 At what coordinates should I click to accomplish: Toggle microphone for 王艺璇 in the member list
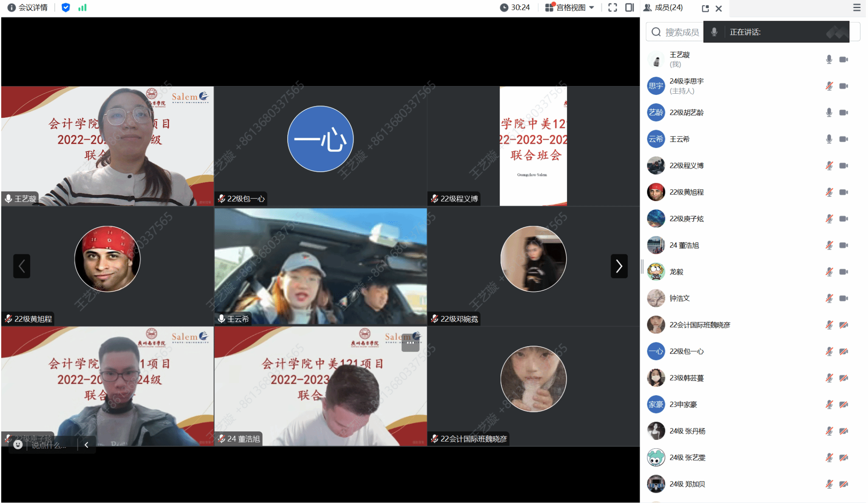click(x=829, y=59)
